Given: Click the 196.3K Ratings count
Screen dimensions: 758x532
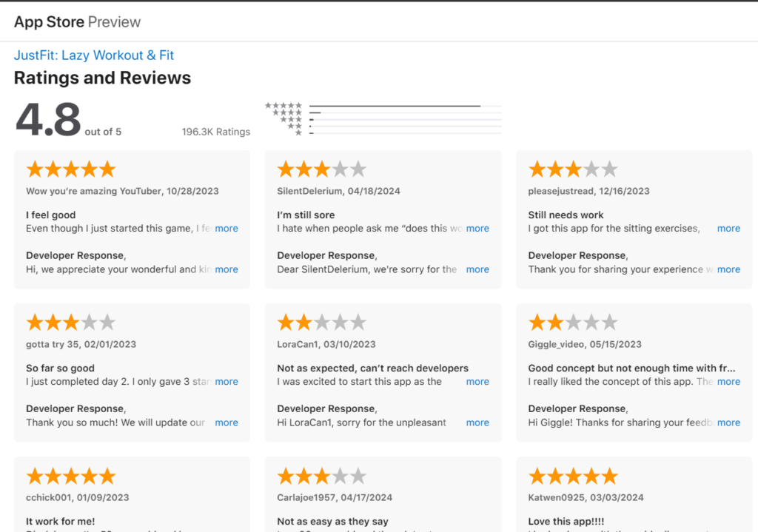Looking at the screenshot, I should (x=216, y=132).
